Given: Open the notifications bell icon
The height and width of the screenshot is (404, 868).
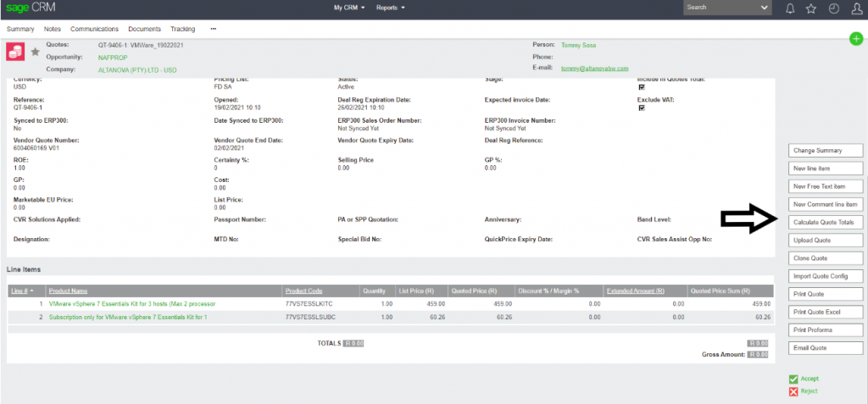Looking at the screenshot, I should click(x=790, y=8).
